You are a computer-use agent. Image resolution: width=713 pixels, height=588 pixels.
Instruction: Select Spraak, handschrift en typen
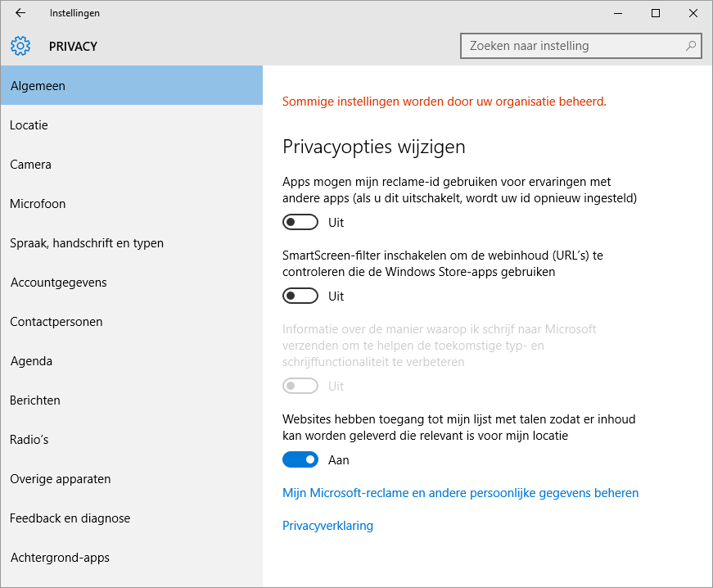coord(87,242)
